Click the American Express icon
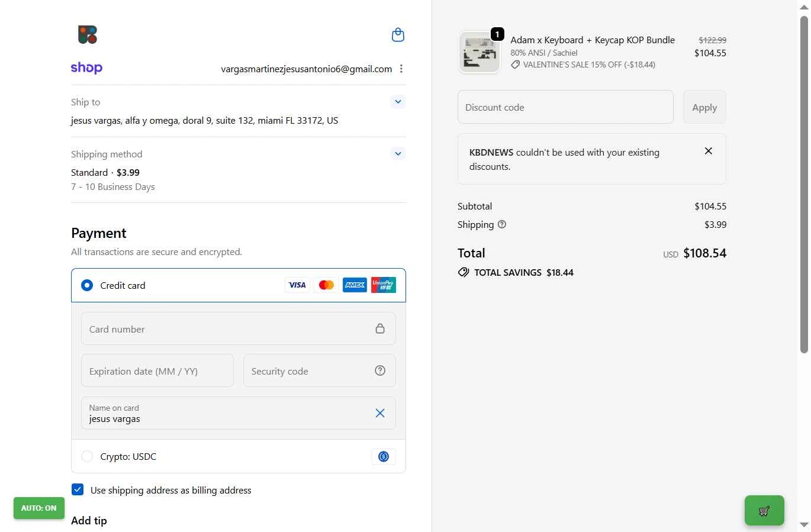 click(x=355, y=285)
